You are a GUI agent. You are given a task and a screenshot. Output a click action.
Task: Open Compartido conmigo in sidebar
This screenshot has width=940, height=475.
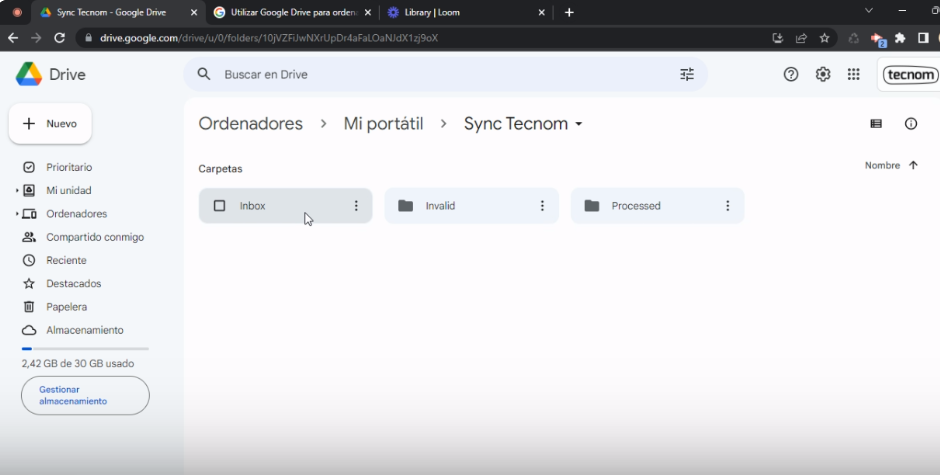click(x=95, y=238)
